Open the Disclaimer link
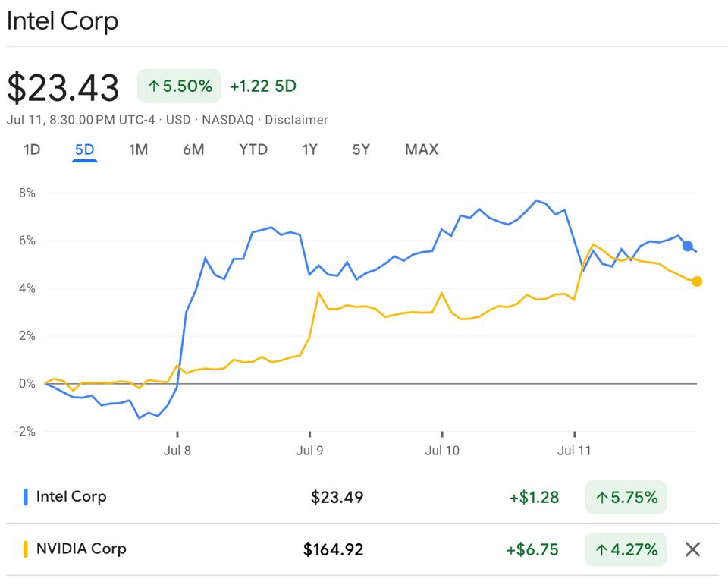The width and height of the screenshot is (728, 585). [297, 120]
